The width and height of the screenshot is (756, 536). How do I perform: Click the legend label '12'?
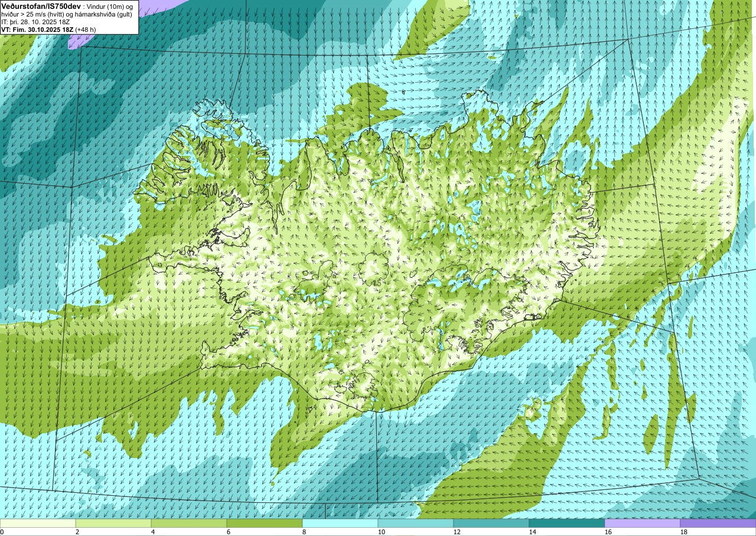pos(457,532)
